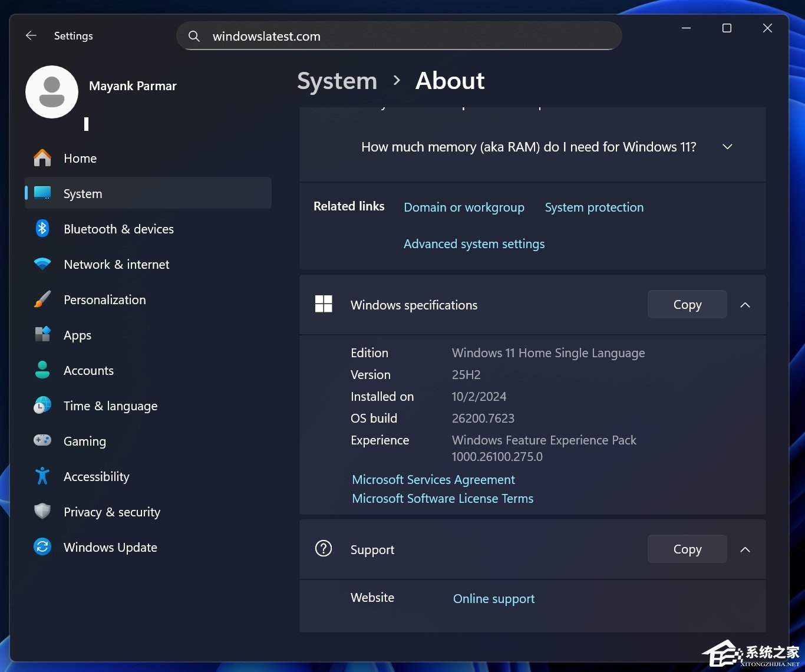Click the Network Wi-Fi icon
Image resolution: width=805 pixels, height=672 pixels.
tap(42, 264)
